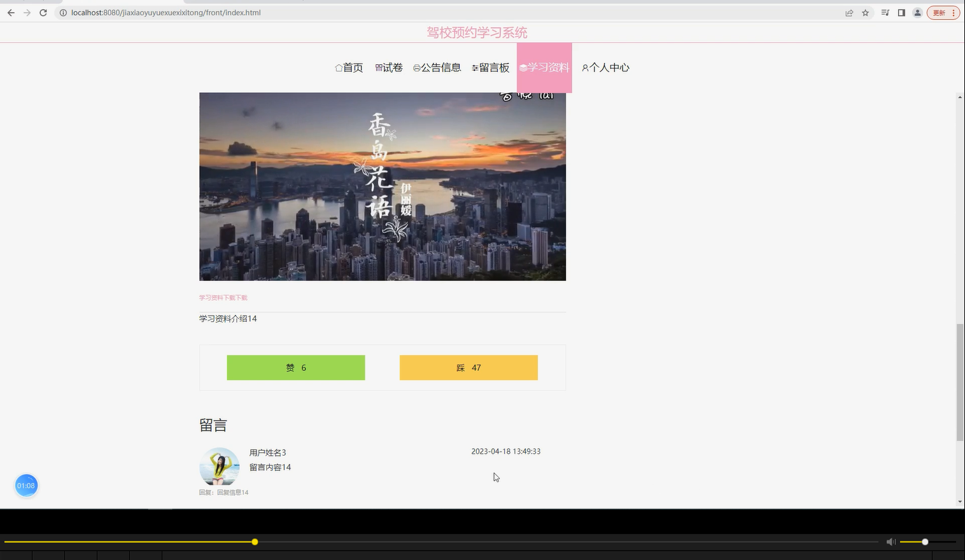The height and width of the screenshot is (560, 965).
Task: Open the 首页 home icon in the navigation
Action: (338, 67)
